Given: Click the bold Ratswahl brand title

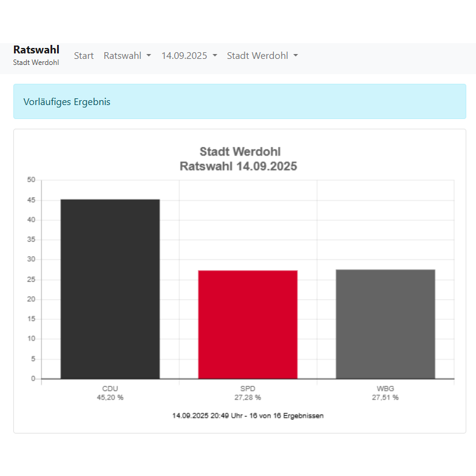Looking at the screenshot, I should pos(36,50).
